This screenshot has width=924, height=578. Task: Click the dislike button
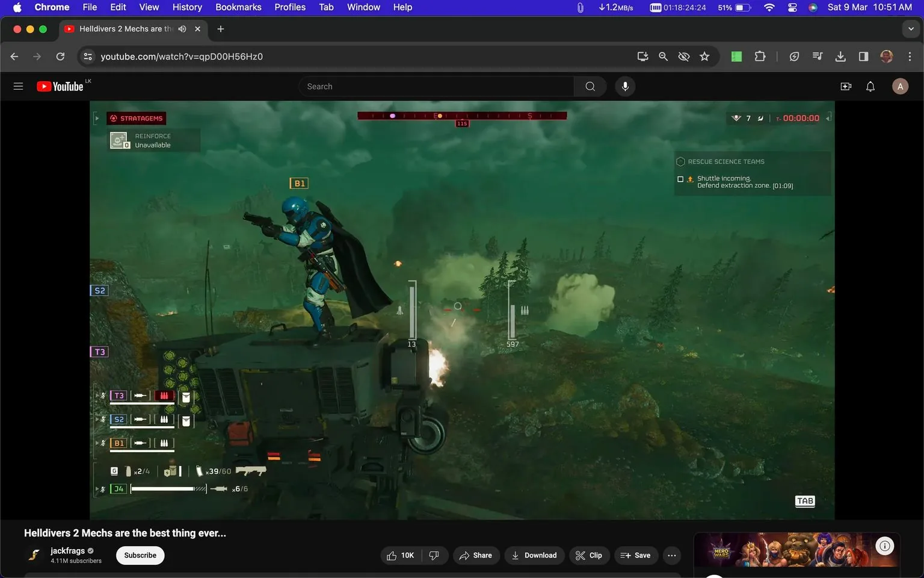click(434, 555)
